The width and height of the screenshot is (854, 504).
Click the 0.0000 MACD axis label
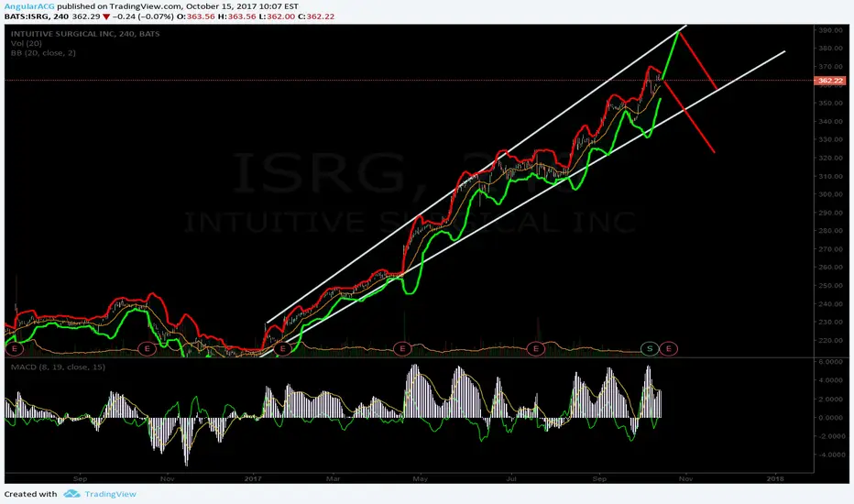[x=831, y=418]
